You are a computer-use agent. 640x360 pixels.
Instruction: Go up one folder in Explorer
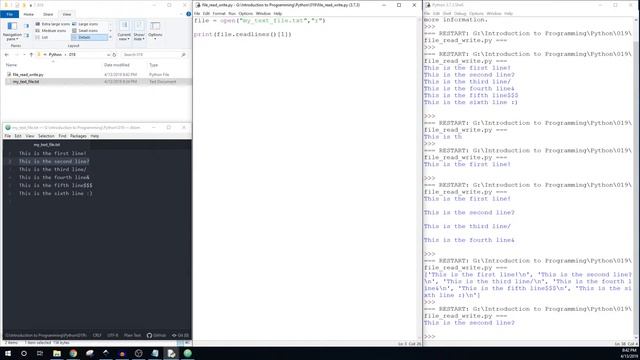(x=31, y=55)
